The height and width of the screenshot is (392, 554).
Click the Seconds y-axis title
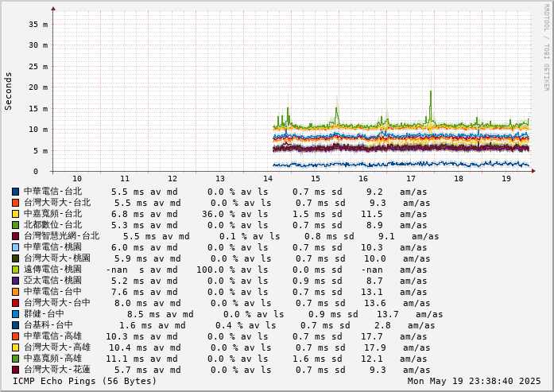[x=8, y=91]
